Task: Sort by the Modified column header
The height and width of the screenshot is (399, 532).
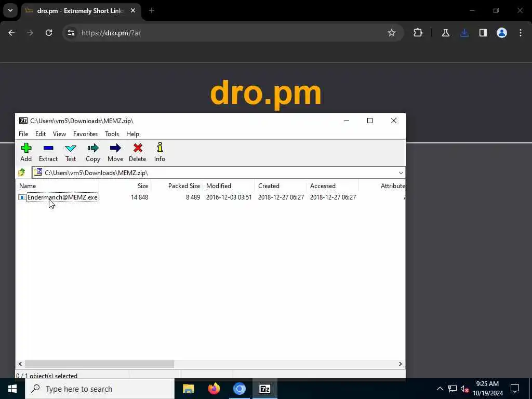Action: point(229,186)
